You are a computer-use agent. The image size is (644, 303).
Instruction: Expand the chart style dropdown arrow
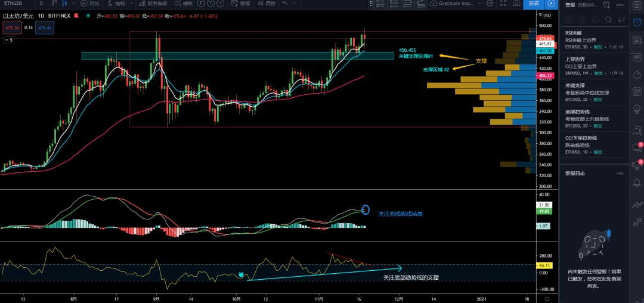pyautogui.click(x=73, y=4)
